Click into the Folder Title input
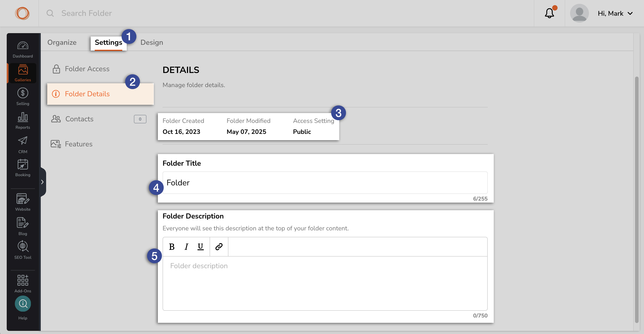The image size is (644, 334). pos(325,182)
